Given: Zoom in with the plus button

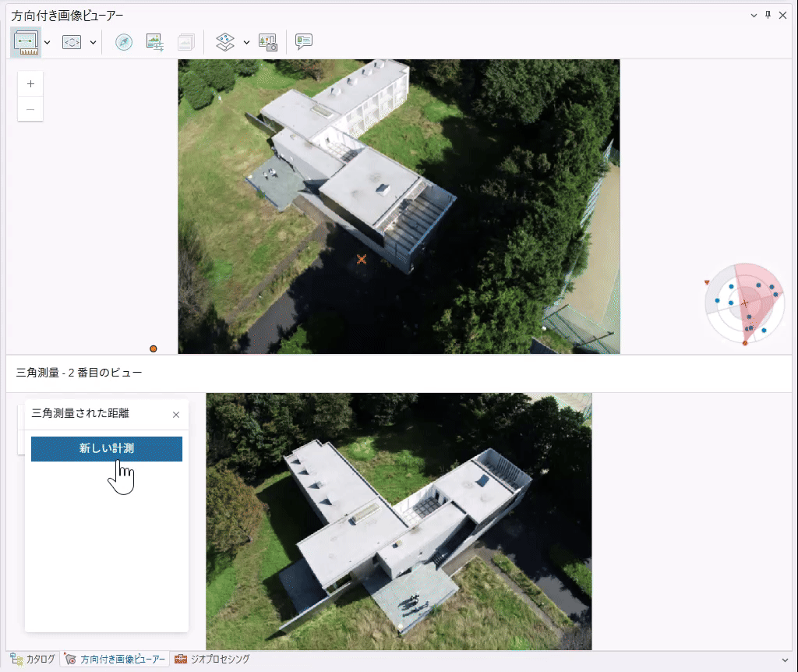Looking at the screenshot, I should (x=30, y=84).
